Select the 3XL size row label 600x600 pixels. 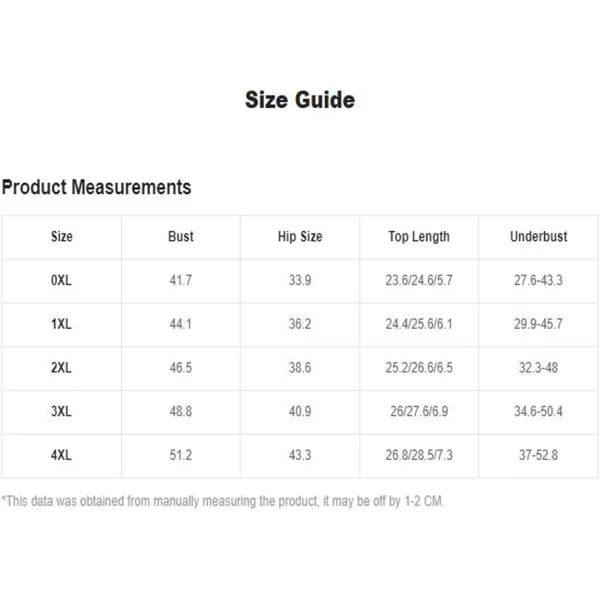61,411
